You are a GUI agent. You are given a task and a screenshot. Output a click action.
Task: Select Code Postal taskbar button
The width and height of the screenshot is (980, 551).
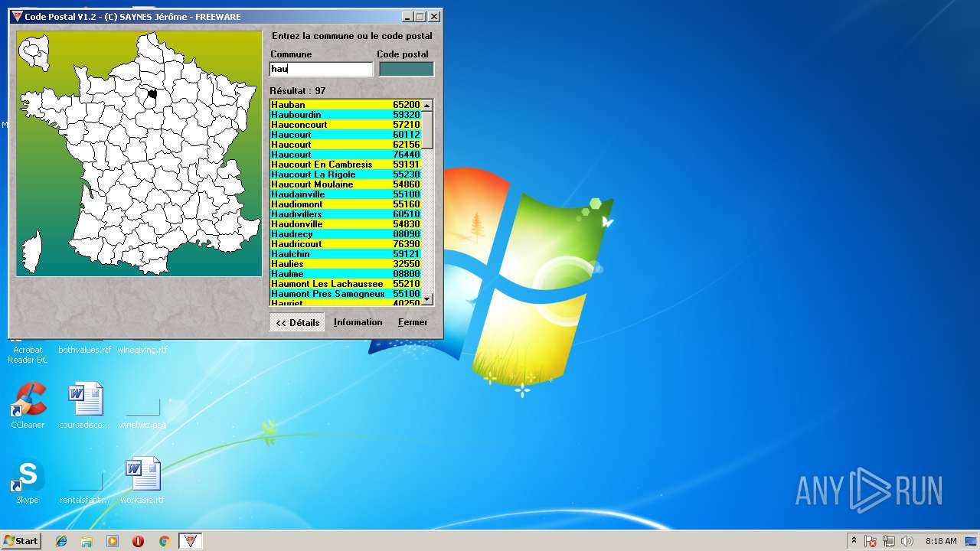190,541
